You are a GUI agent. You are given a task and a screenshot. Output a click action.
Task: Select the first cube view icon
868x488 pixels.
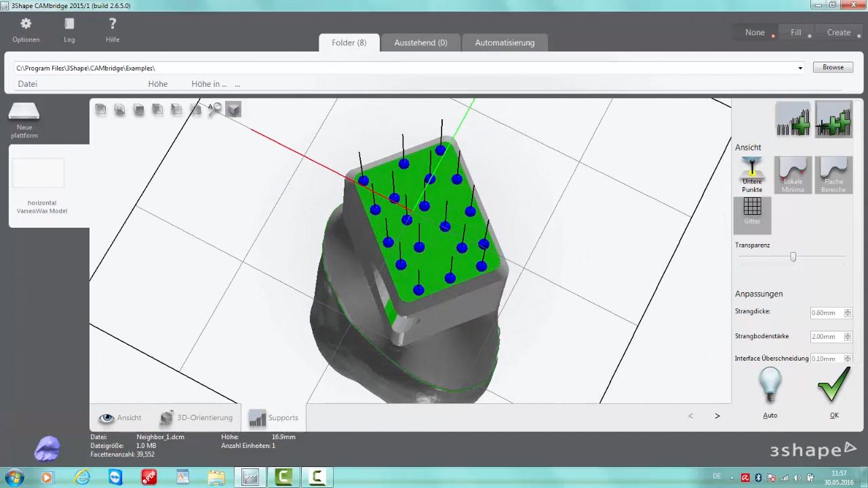click(x=100, y=109)
